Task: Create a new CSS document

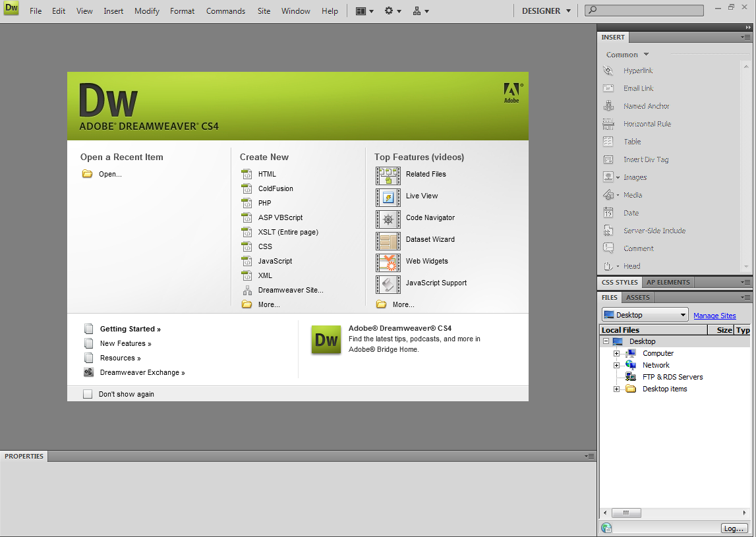Action: point(265,246)
